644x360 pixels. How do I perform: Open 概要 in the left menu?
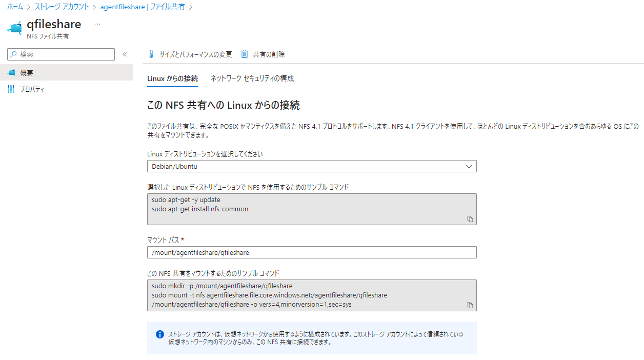[66, 73]
